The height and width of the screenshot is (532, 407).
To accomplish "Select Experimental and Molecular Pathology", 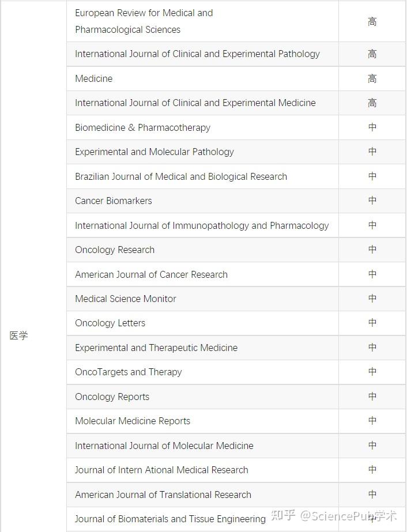I will (154, 152).
